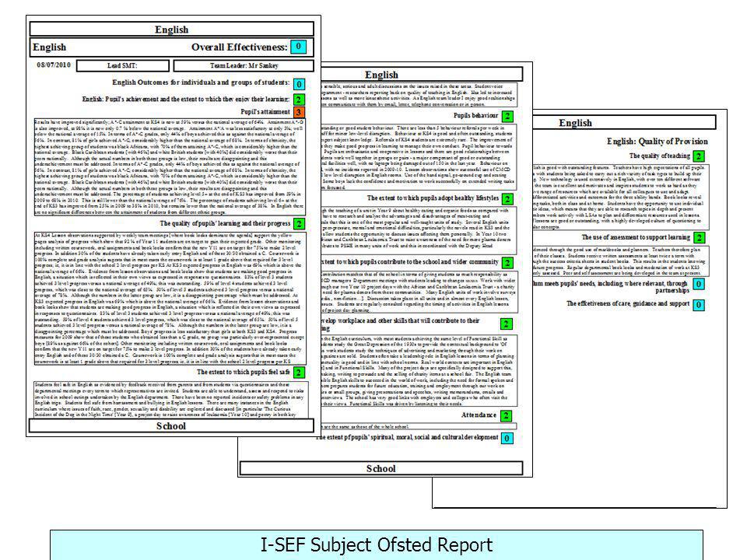
Task: Click the green grade box beside Attendance
Action: [507, 415]
